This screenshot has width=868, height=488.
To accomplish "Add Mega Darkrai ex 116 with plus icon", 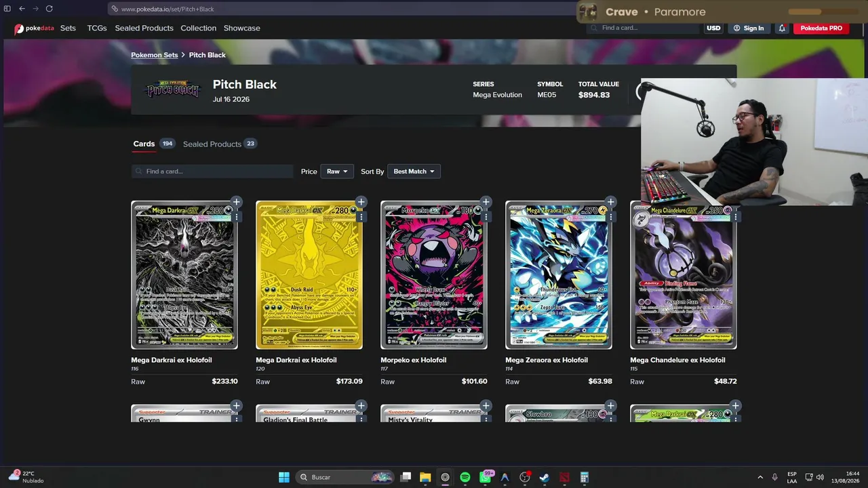I will coord(236,202).
